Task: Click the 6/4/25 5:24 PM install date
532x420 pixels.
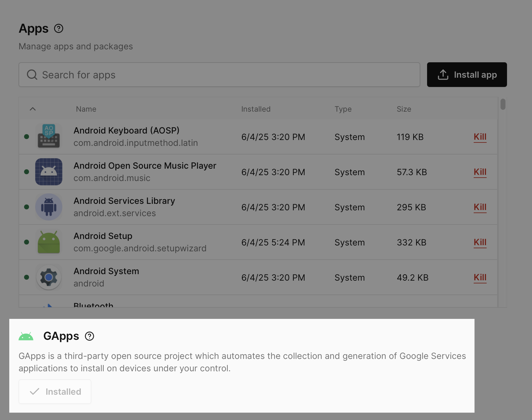Action: click(x=273, y=242)
